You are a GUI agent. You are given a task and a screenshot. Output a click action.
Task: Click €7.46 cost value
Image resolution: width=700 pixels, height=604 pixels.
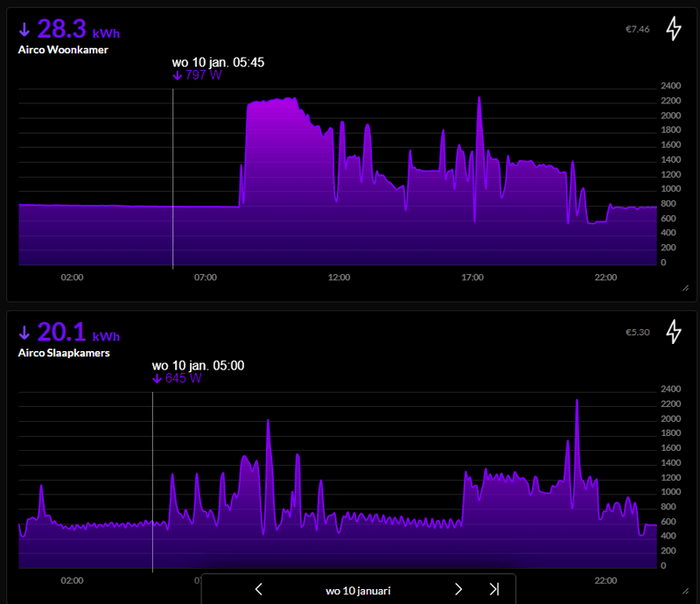[638, 29]
